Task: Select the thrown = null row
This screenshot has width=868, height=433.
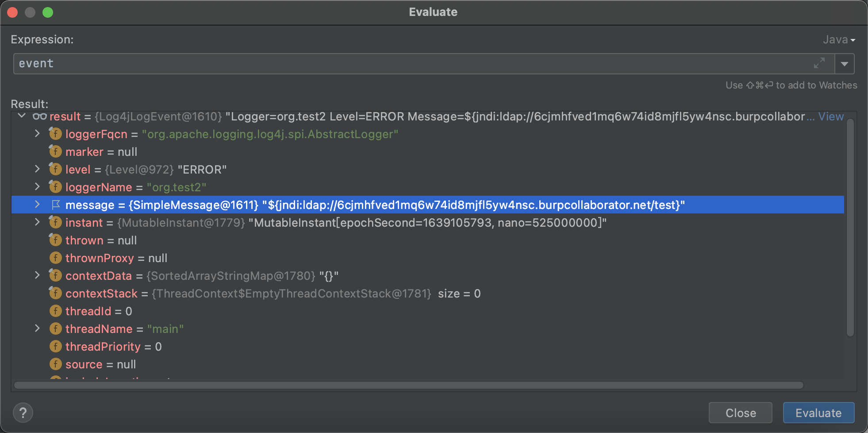Action: tap(427, 240)
